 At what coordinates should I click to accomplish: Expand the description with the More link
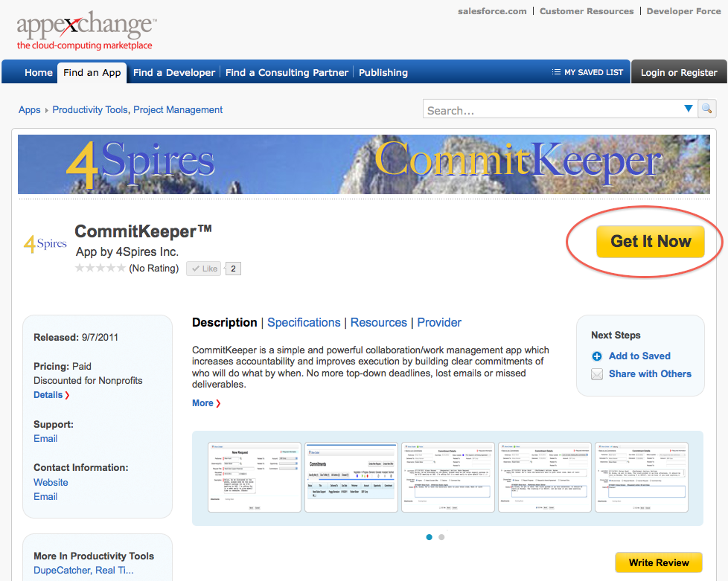click(202, 402)
